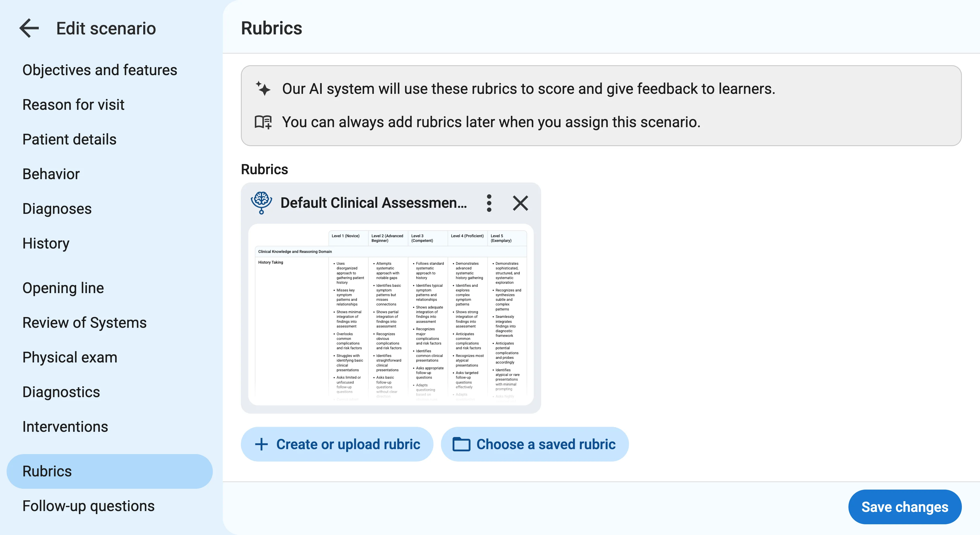The width and height of the screenshot is (980, 535).
Task: Remove the Default Clinical Assessment rubric
Action: point(520,203)
